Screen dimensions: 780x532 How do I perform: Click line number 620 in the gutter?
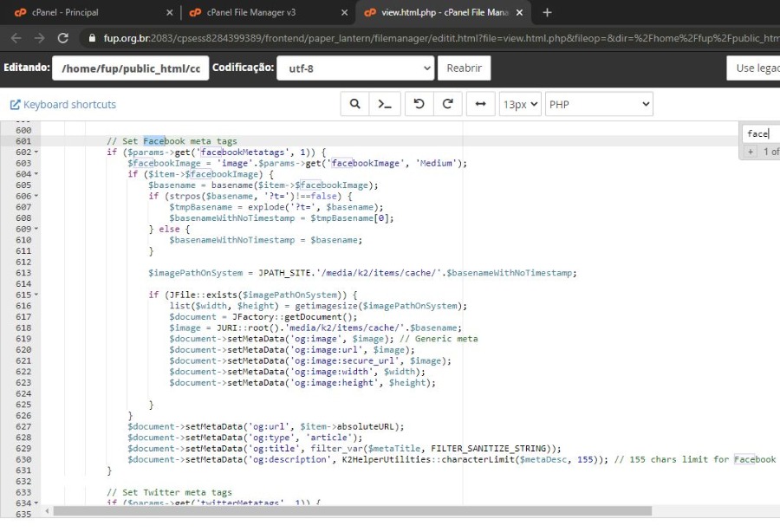[x=23, y=349]
